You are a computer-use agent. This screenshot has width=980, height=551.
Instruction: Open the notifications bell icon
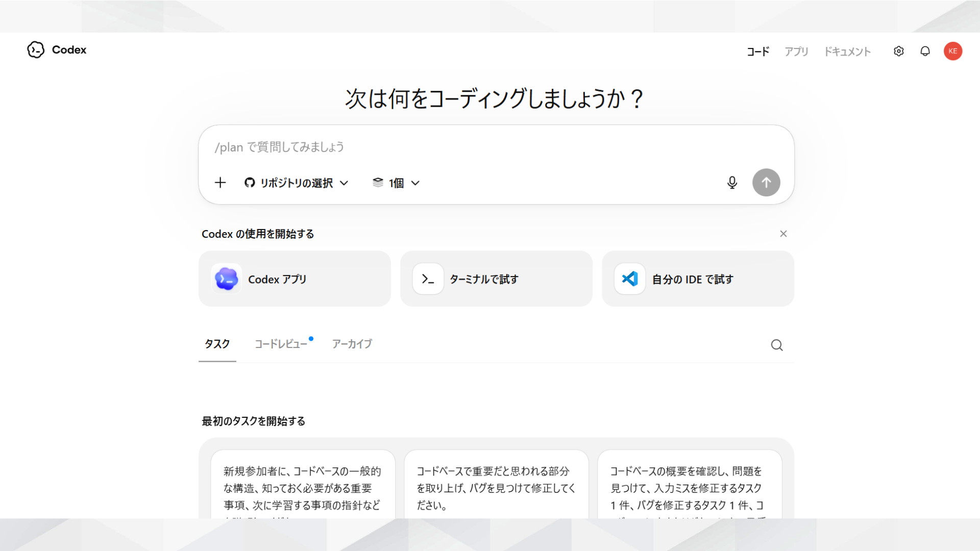[925, 51]
